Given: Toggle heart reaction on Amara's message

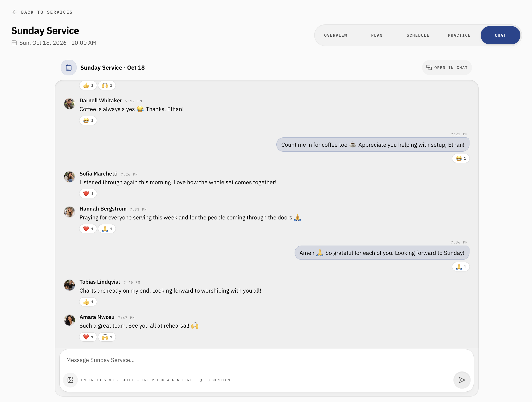Looking at the screenshot, I should (88, 337).
